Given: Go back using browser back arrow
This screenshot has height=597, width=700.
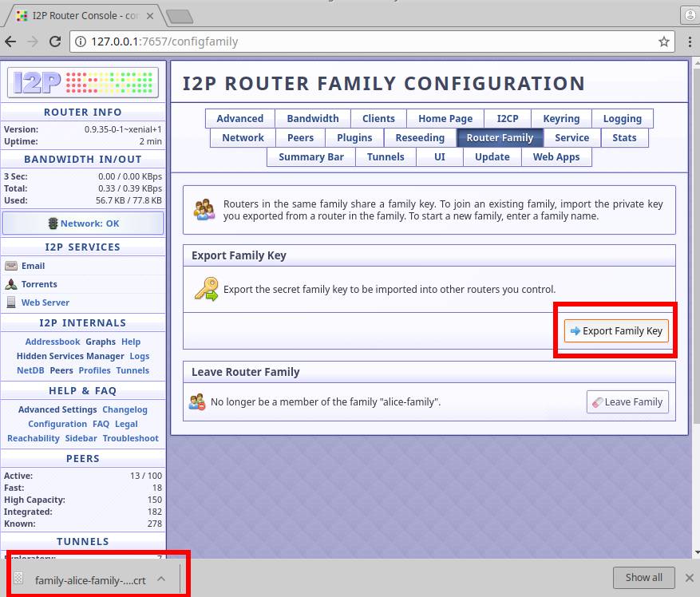Looking at the screenshot, I should pos(11,42).
